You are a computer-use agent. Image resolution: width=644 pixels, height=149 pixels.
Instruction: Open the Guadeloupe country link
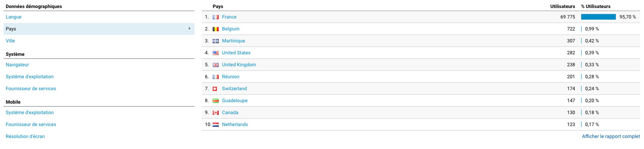235,100
